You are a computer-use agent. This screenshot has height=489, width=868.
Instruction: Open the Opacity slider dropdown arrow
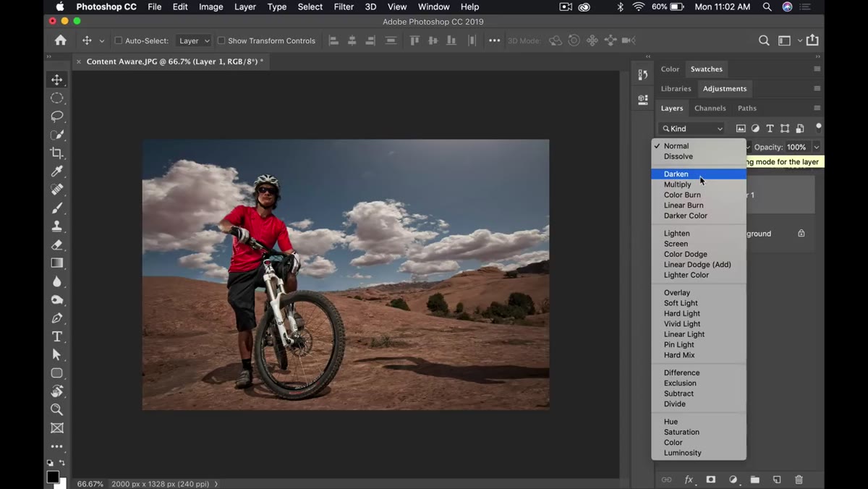[816, 148]
